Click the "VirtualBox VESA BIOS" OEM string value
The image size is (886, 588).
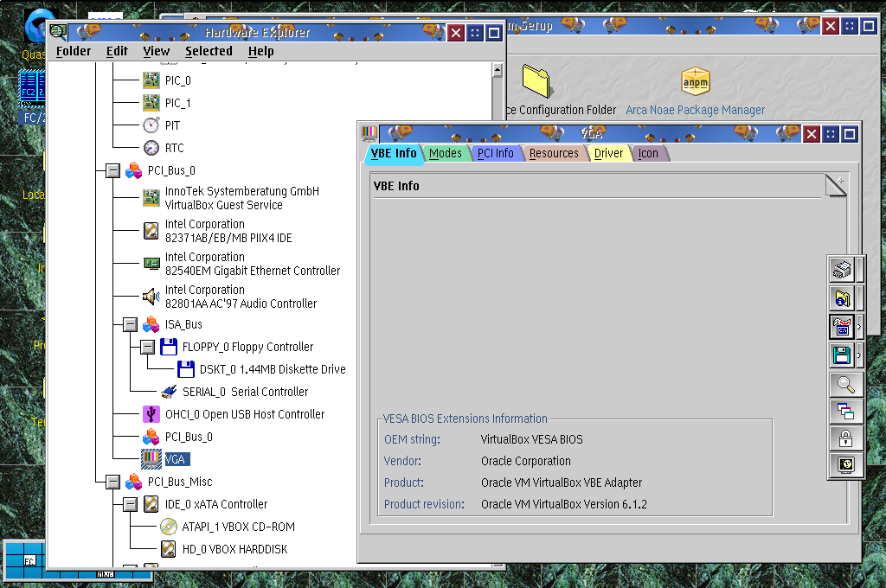[532, 439]
